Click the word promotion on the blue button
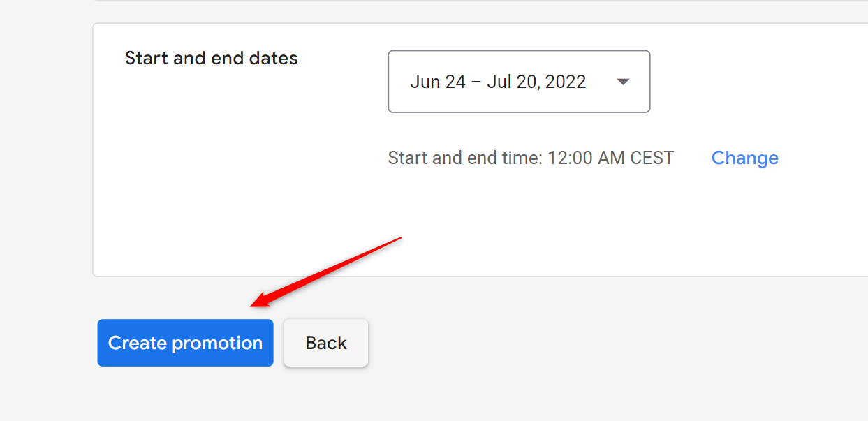The image size is (868, 421). pyautogui.click(x=217, y=344)
